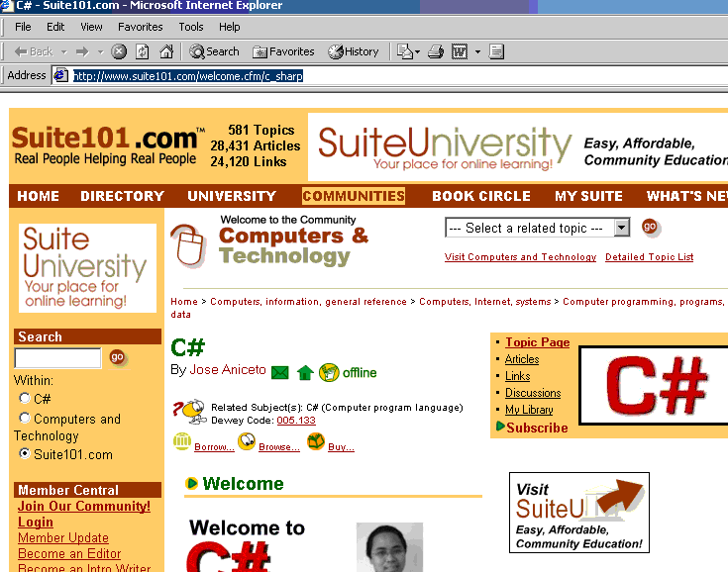Click the Print icon in toolbar
The image size is (728, 572).
(x=435, y=51)
